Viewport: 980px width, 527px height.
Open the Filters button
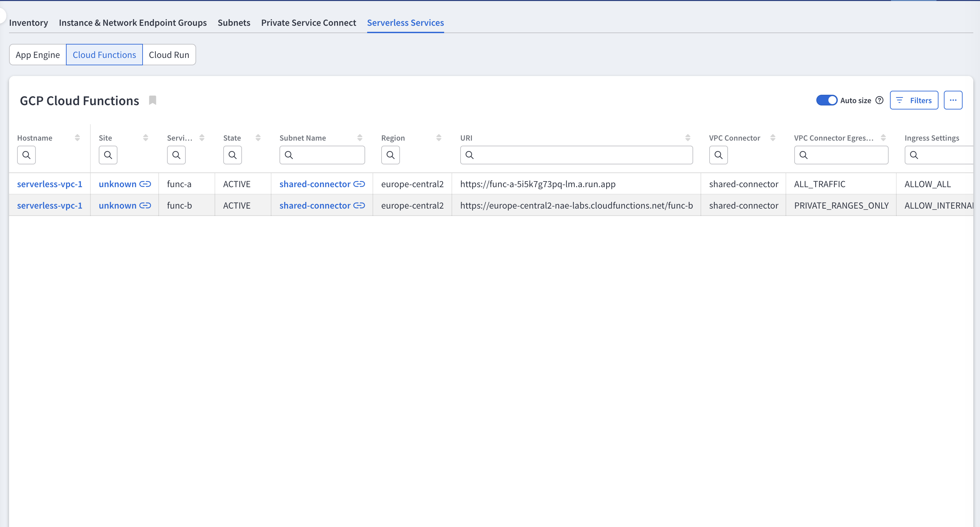(914, 100)
